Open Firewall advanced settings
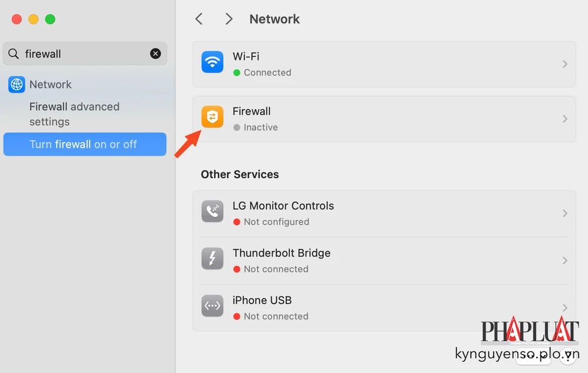This screenshot has height=373, width=588. pyautogui.click(x=74, y=114)
